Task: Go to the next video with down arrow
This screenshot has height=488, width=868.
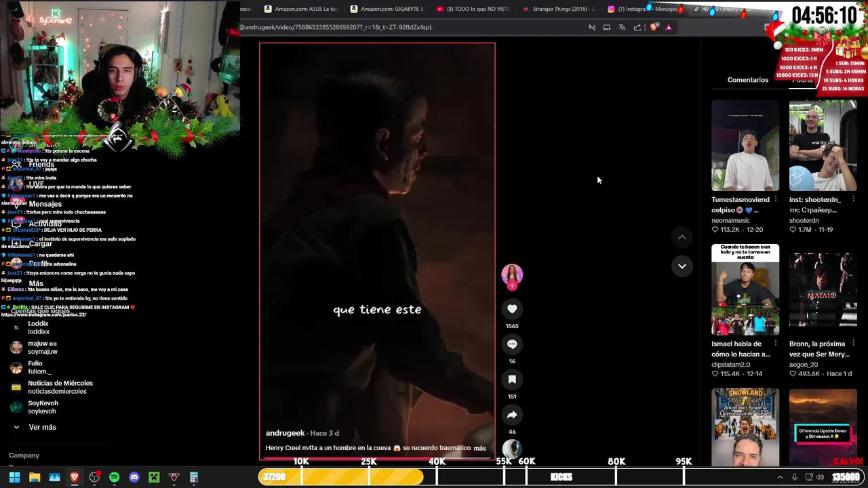Action: [682, 266]
